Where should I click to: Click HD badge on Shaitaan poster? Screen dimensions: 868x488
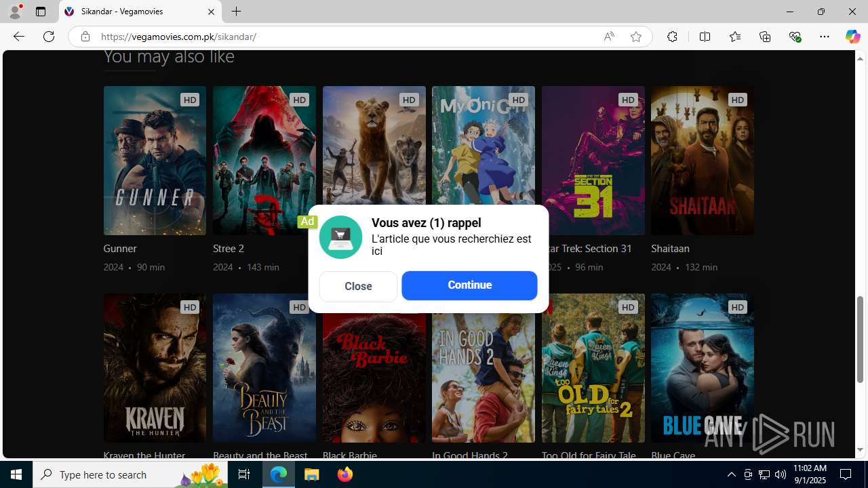(x=738, y=100)
